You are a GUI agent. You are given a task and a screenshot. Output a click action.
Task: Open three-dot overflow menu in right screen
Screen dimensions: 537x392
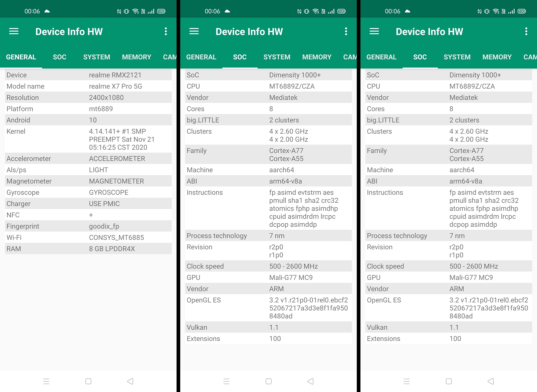526,31
